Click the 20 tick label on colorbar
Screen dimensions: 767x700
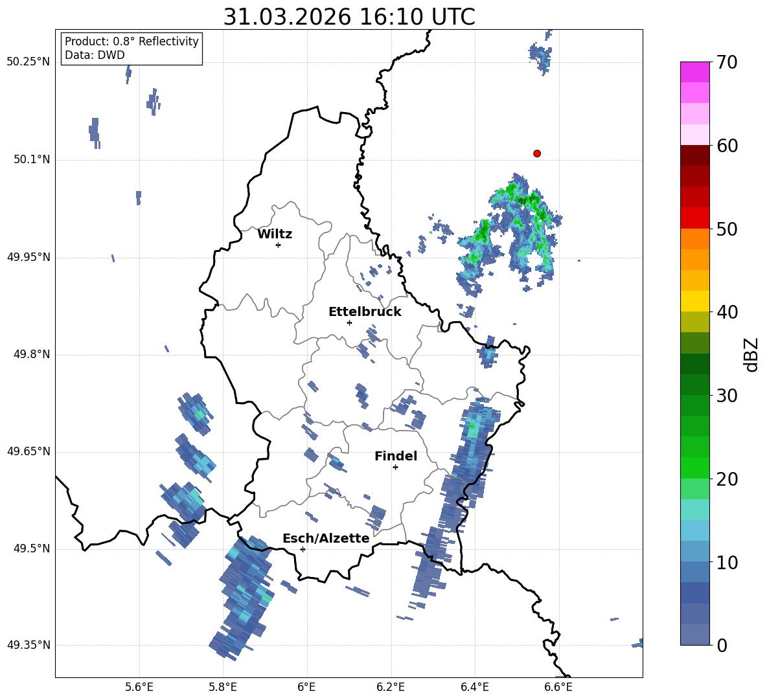[726, 479]
